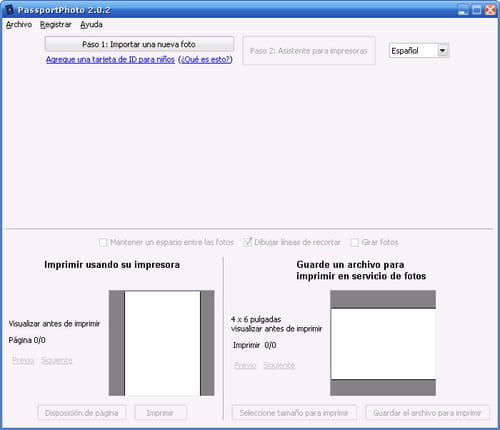Click Guardar el archivo para imprimir

point(427,413)
